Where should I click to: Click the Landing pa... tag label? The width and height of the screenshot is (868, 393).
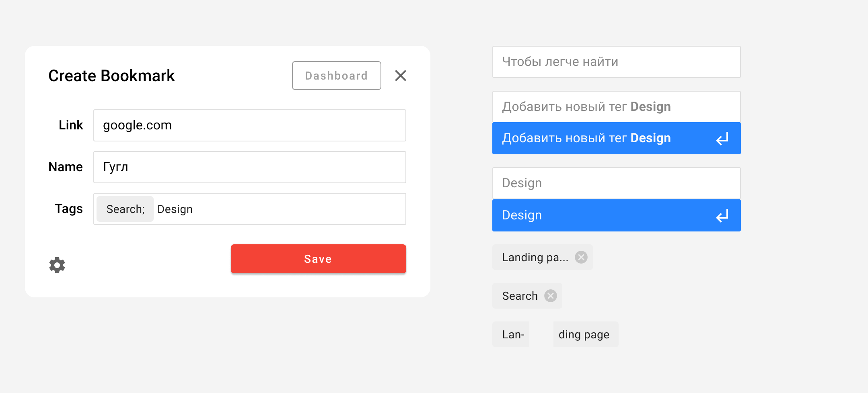pos(535,257)
